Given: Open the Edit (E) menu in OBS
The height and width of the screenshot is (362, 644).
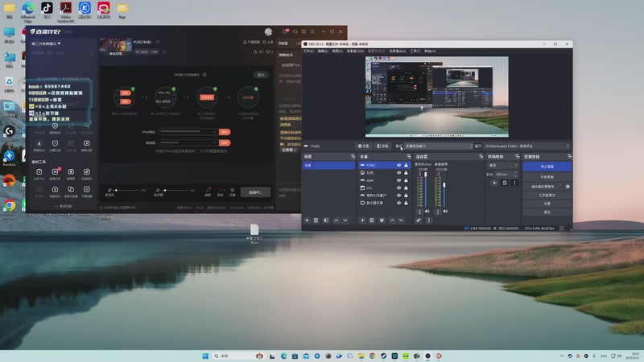Looking at the screenshot, I should tap(323, 51).
